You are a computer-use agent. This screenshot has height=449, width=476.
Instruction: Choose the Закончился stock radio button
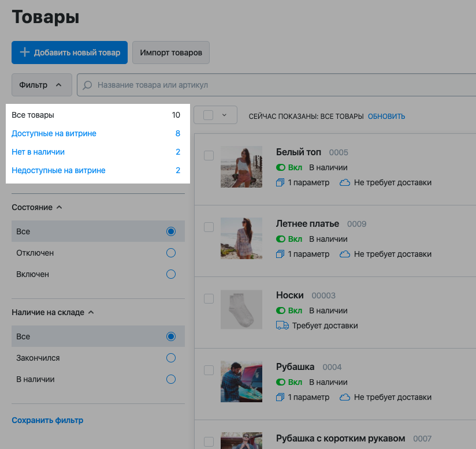[x=171, y=358]
